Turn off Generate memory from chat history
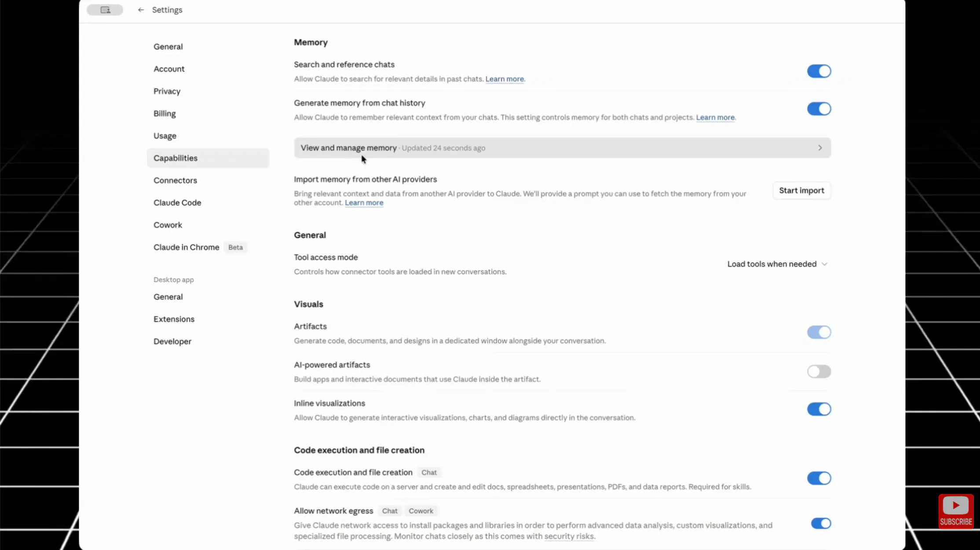The height and width of the screenshot is (550, 980). pos(819,109)
